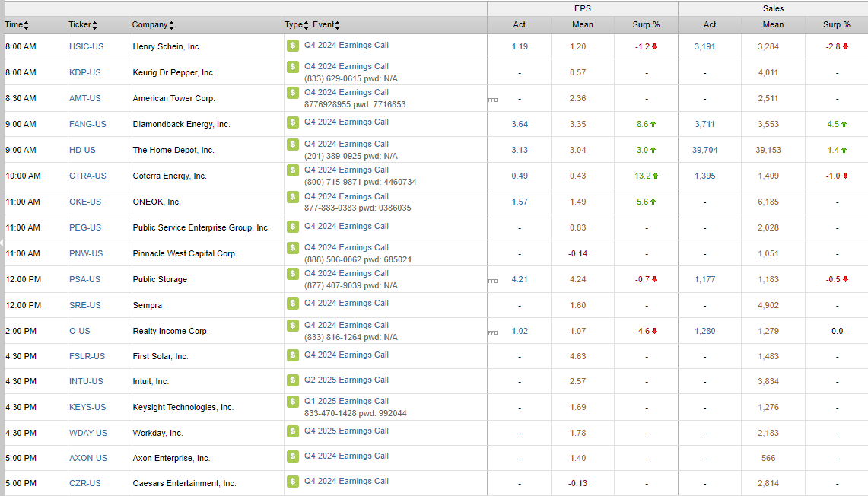868x496 pixels.
Task: Click the earnings icon for Keurig Dr Pepper row
Action: pyautogui.click(x=293, y=66)
